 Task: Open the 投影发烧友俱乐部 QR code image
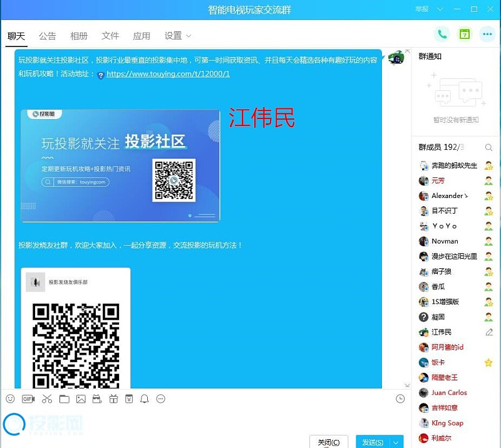click(x=76, y=328)
